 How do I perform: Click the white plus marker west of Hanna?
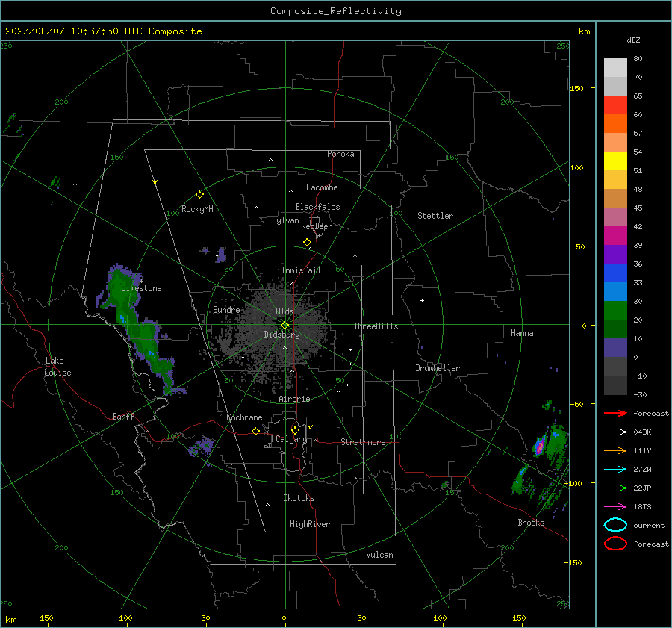tap(422, 300)
